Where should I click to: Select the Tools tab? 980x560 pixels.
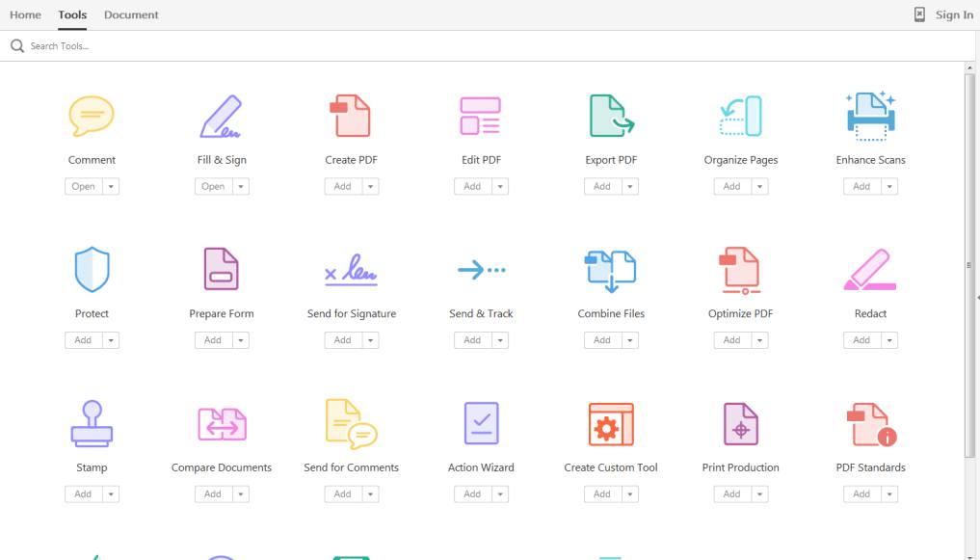point(72,15)
